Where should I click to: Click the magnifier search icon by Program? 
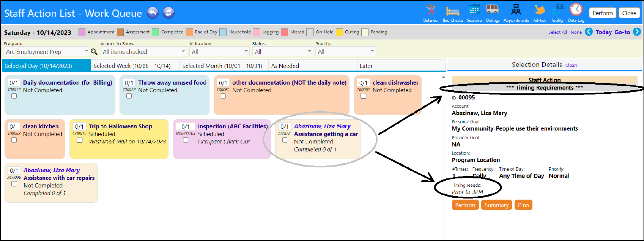pos(94,52)
